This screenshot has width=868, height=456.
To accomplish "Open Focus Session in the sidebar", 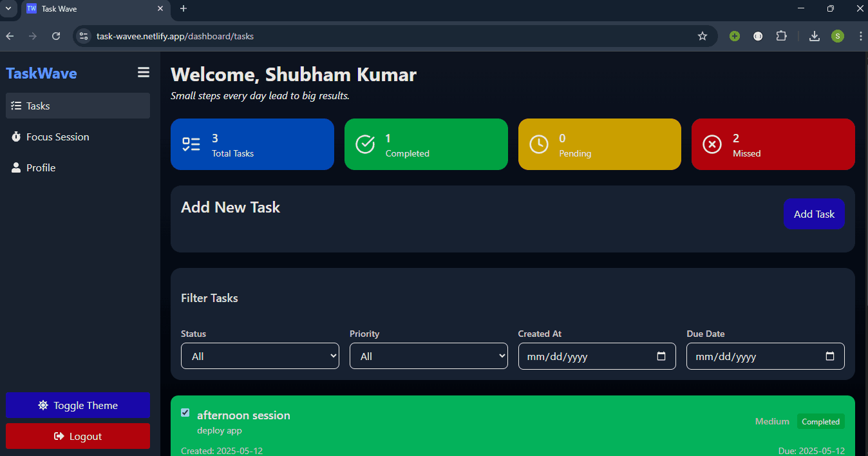I will [x=57, y=137].
